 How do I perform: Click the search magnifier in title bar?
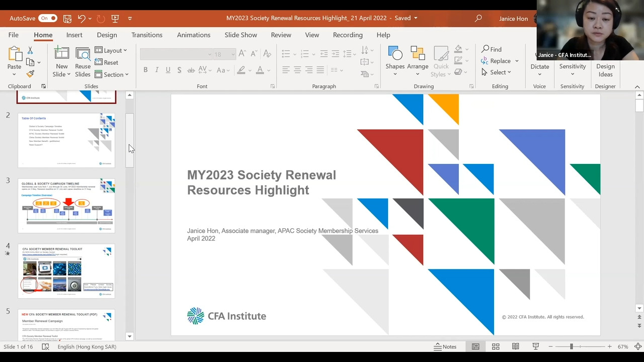tap(478, 19)
